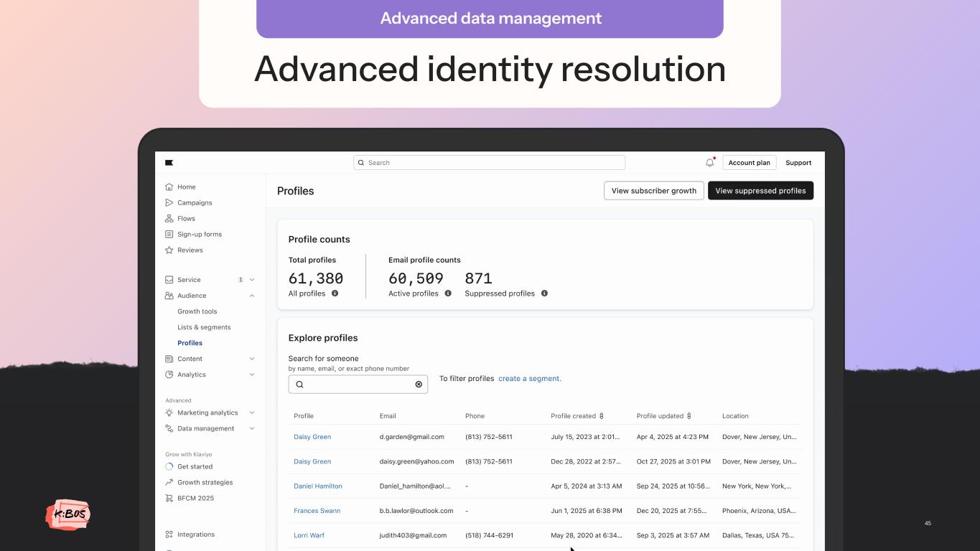
Task: Open Campaigns in the sidebar
Action: click(x=195, y=203)
